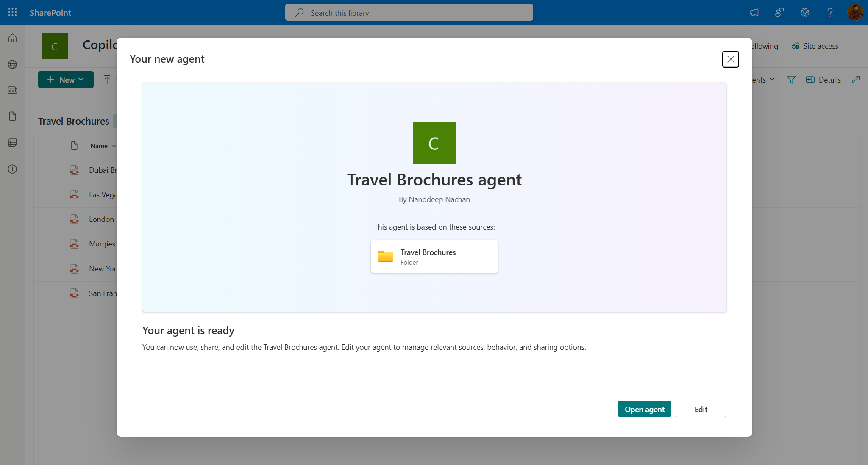Toggle the Details pane
868x465 pixels.
823,80
